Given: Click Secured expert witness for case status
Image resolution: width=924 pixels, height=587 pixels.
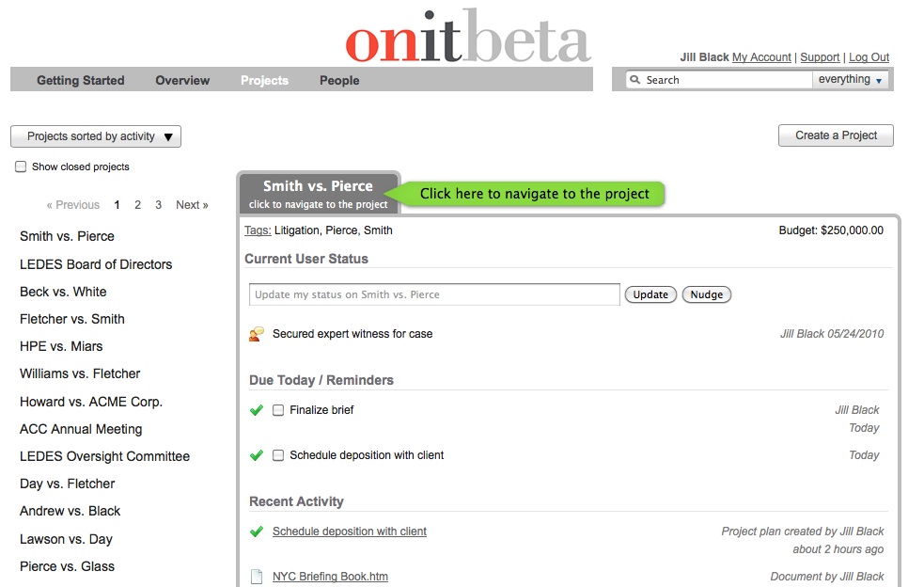Looking at the screenshot, I should pyautogui.click(x=352, y=334).
